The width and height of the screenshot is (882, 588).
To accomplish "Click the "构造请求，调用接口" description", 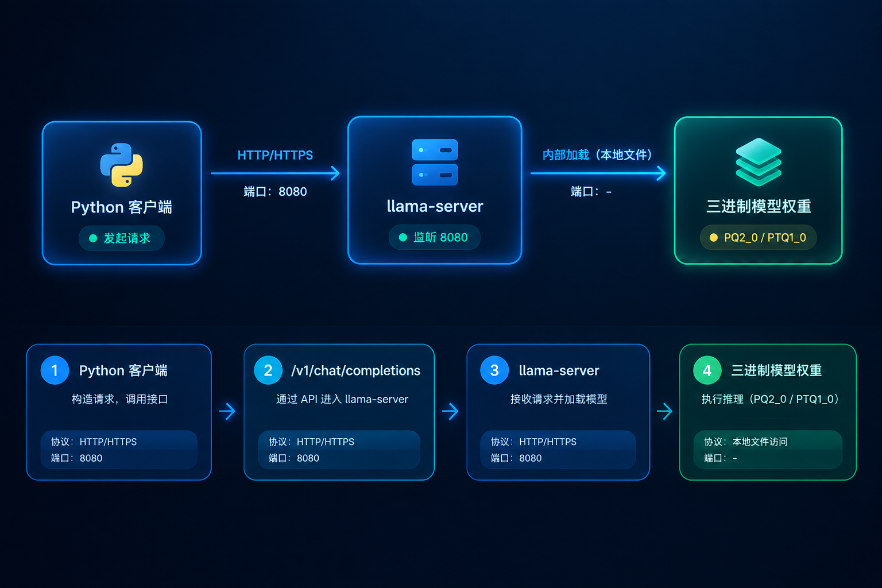I will click(x=119, y=399).
